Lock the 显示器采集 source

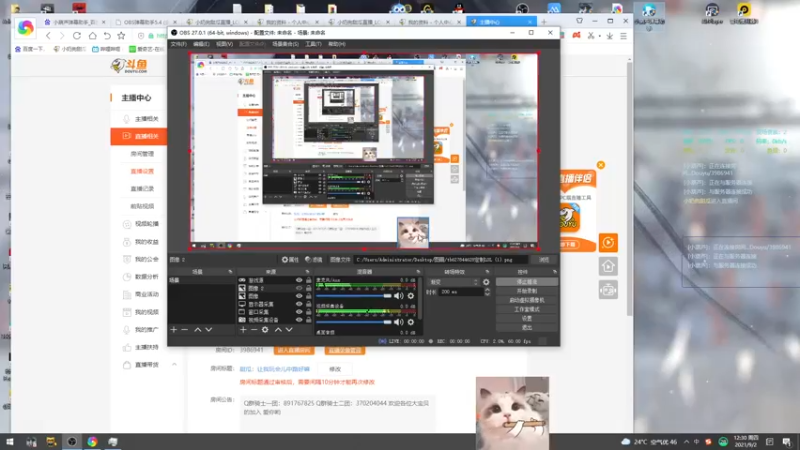click(x=308, y=304)
